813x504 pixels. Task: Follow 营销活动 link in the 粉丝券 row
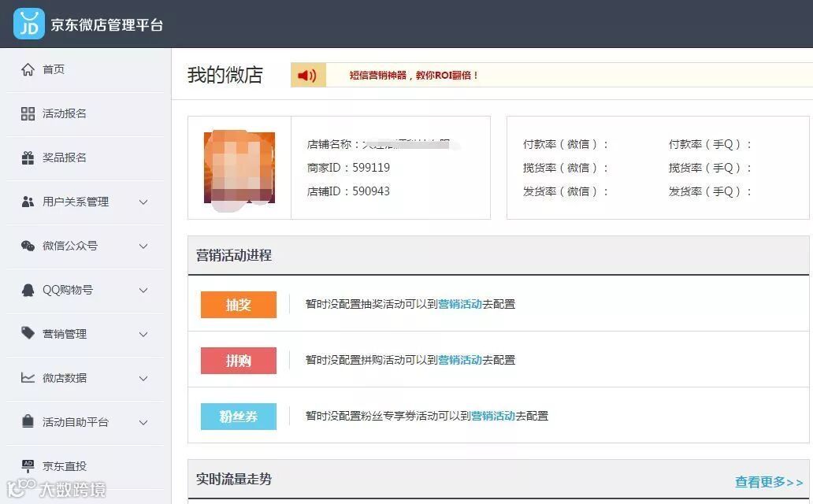point(493,416)
